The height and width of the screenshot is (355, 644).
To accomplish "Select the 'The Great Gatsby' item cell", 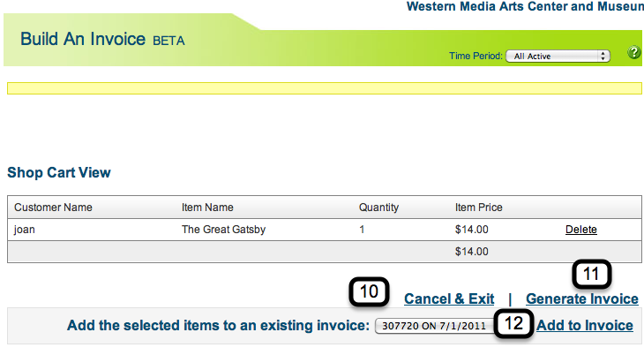I will pos(223,230).
